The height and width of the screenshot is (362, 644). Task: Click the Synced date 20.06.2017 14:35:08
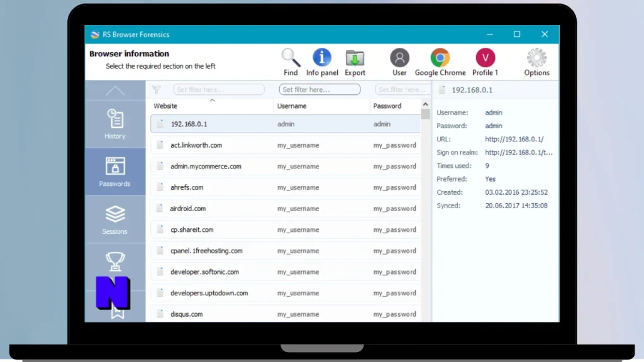[x=516, y=206]
